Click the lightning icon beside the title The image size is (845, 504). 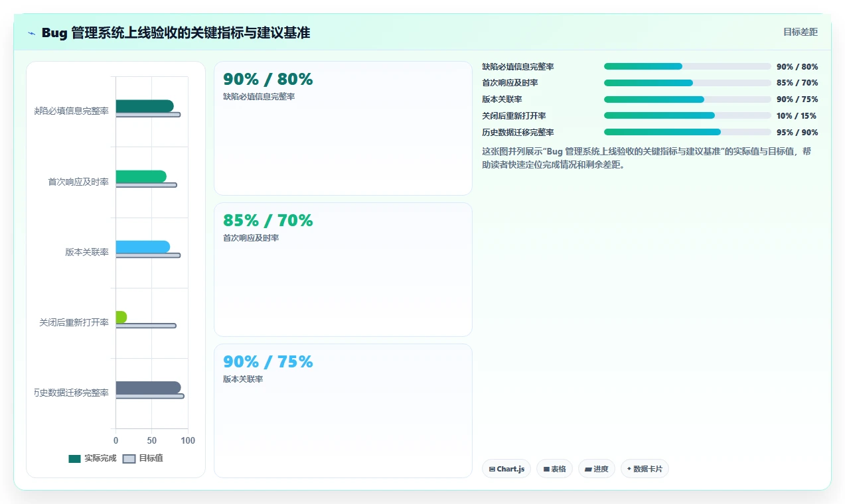pos(31,32)
